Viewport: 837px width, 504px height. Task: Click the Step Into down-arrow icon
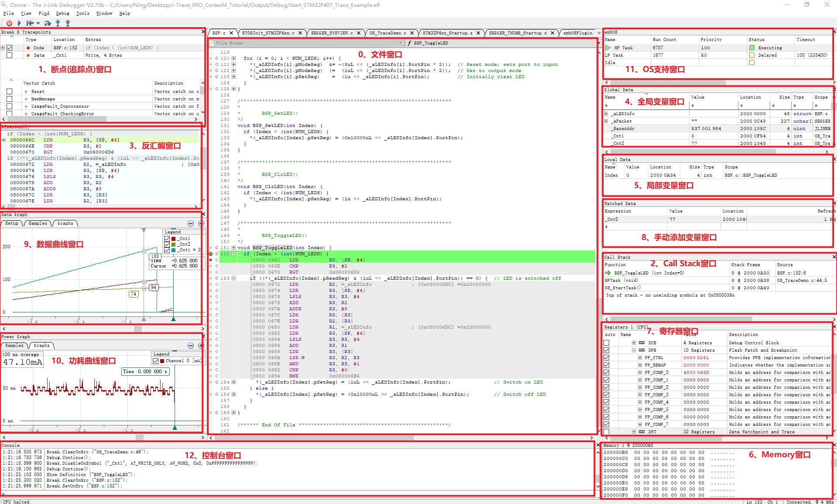click(x=58, y=23)
